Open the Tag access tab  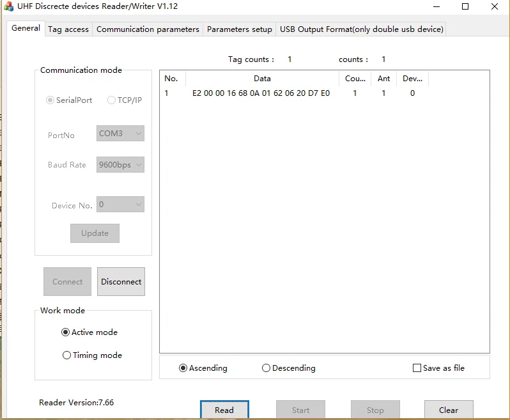[x=68, y=29]
